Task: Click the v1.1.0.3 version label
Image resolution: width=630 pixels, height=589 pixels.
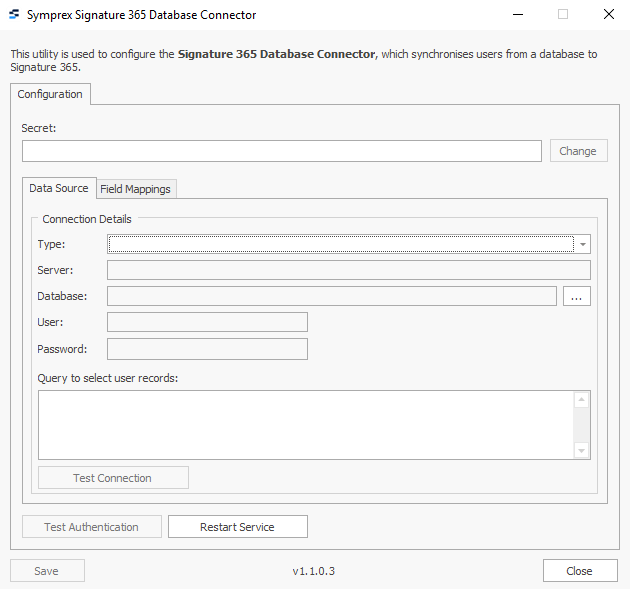Action: (x=314, y=571)
